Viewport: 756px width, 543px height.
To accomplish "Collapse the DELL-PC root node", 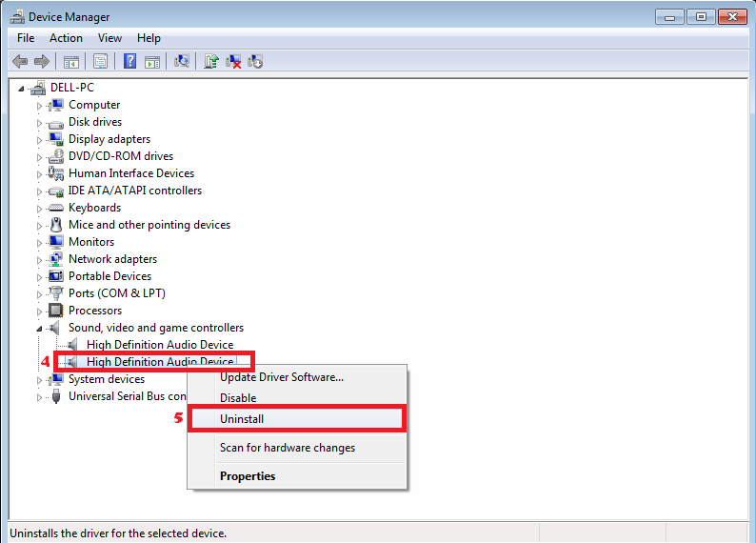I will coord(21,89).
